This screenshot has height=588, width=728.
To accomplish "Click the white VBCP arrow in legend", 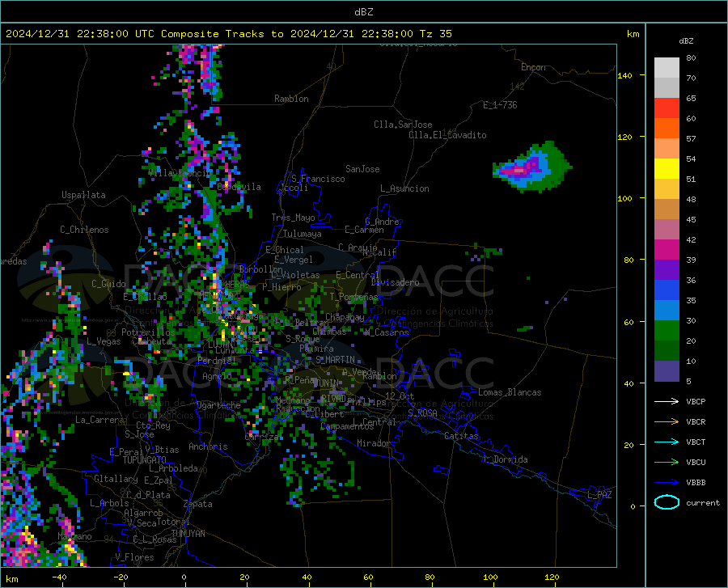I will [x=667, y=401].
